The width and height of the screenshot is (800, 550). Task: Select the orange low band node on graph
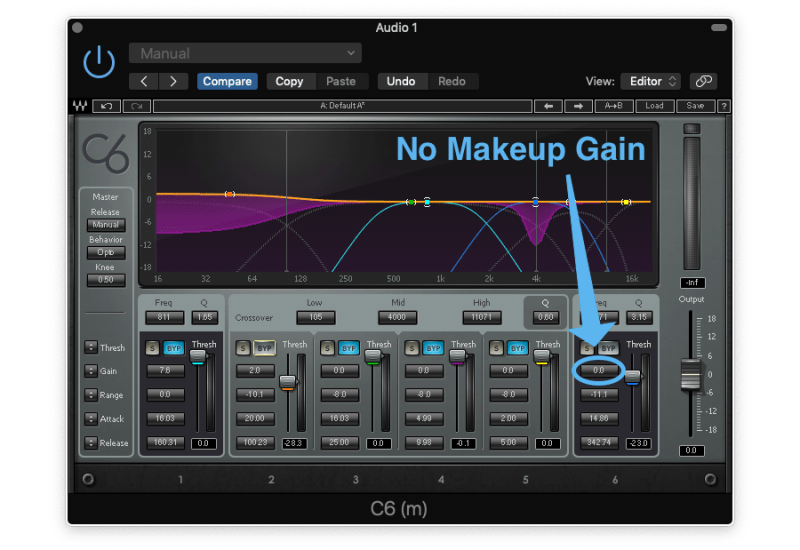[x=230, y=194]
